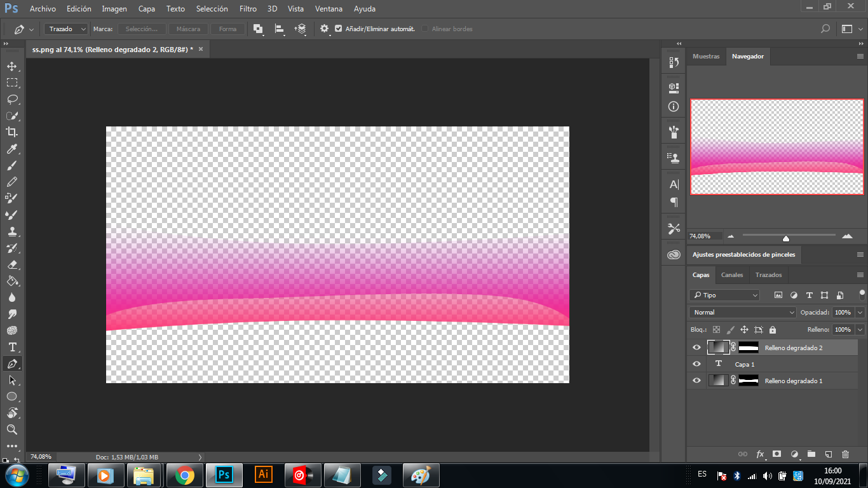The height and width of the screenshot is (488, 868).
Task: Select the Move tool
Action: (12, 66)
